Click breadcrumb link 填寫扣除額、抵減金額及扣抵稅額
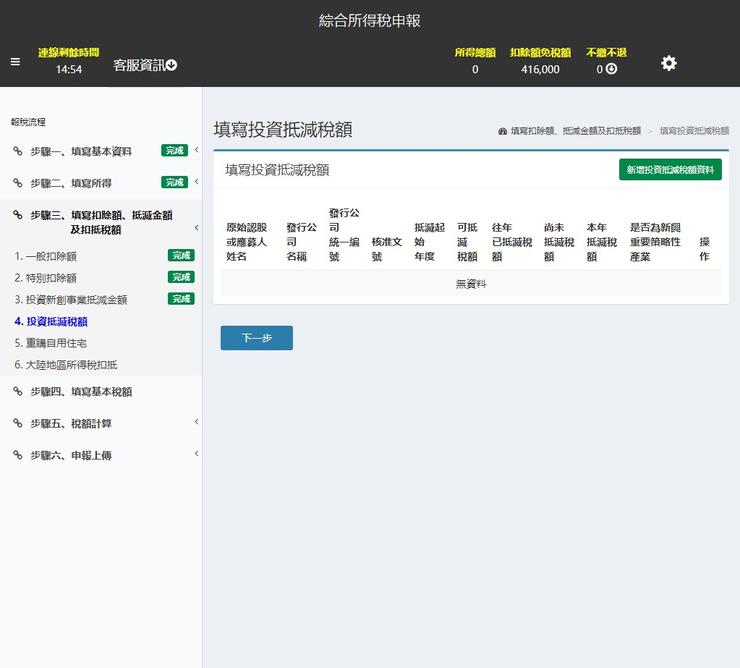740x668 pixels. (575, 131)
